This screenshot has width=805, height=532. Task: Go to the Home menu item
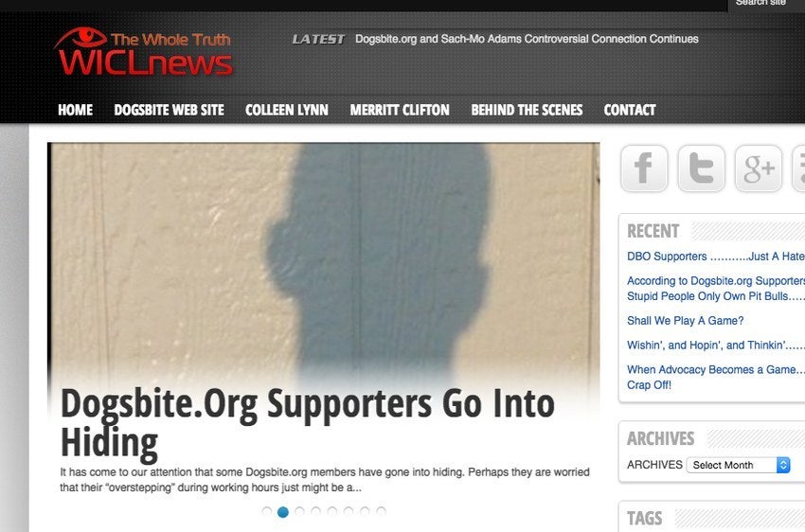75,110
